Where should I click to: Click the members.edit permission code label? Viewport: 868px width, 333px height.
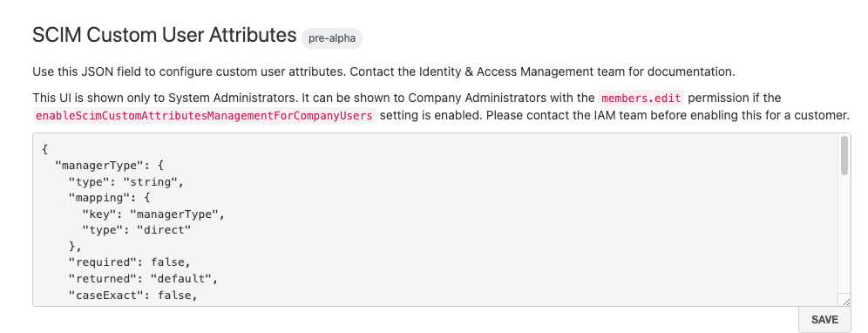641,99
